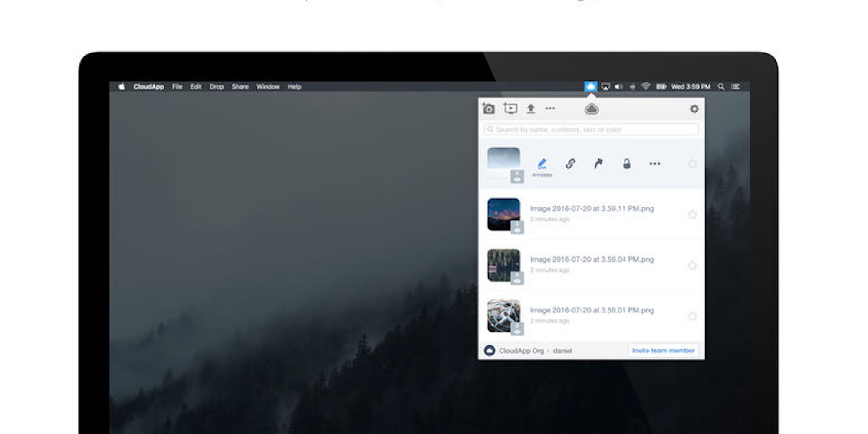This screenshot has height=434, width=868.
Task: Click the CloudApp cloud icon in the popup header
Action: pyautogui.click(x=592, y=109)
